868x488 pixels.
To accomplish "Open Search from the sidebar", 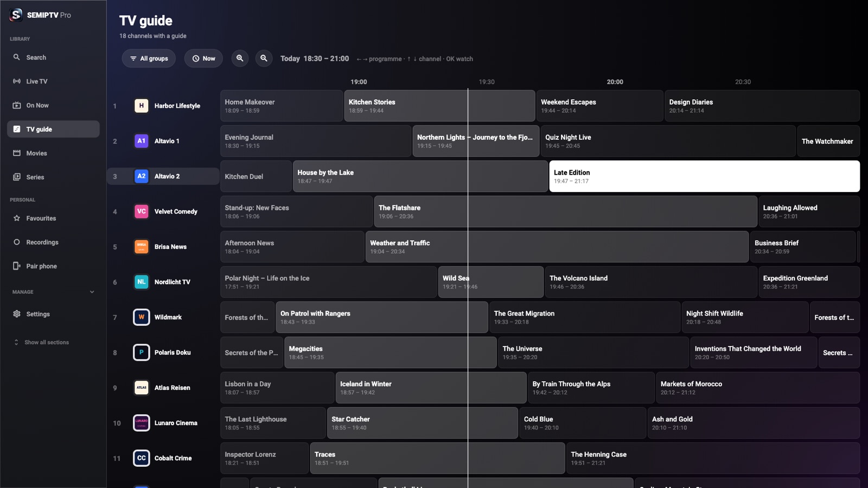I will (x=53, y=57).
